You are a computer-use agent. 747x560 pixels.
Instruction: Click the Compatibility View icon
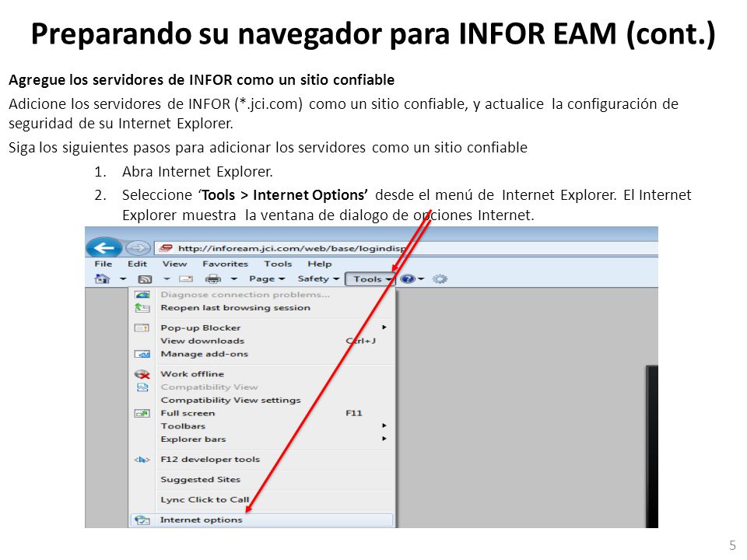pyautogui.click(x=142, y=387)
